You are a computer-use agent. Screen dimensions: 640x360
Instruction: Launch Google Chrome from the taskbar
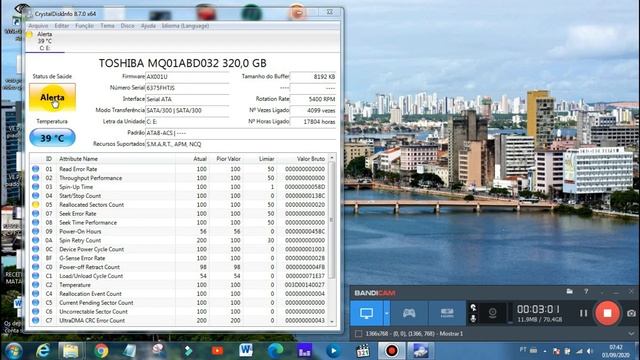(101, 351)
